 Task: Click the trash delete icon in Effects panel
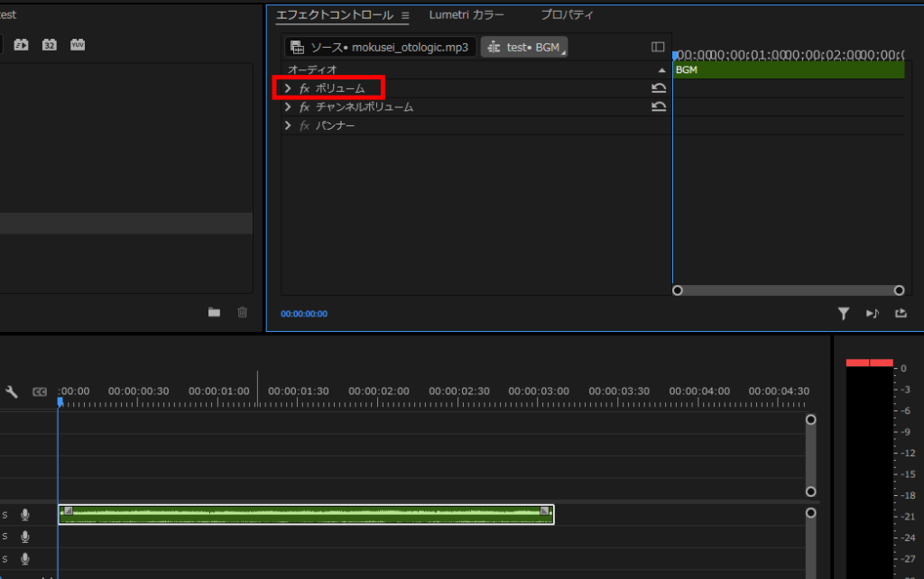click(x=242, y=312)
